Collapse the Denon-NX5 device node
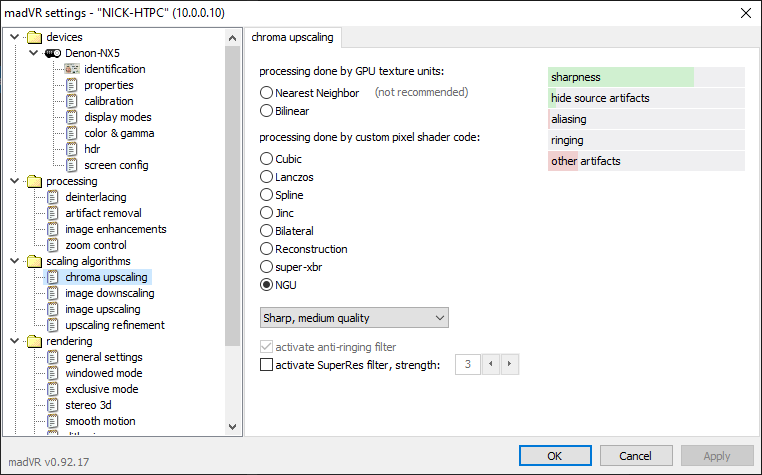Image resolution: width=762 pixels, height=475 pixels. (x=33, y=53)
